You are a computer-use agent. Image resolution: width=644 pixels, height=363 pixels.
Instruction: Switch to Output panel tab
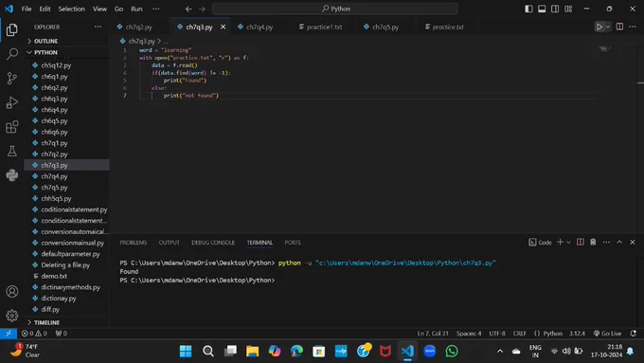pos(170,243)
